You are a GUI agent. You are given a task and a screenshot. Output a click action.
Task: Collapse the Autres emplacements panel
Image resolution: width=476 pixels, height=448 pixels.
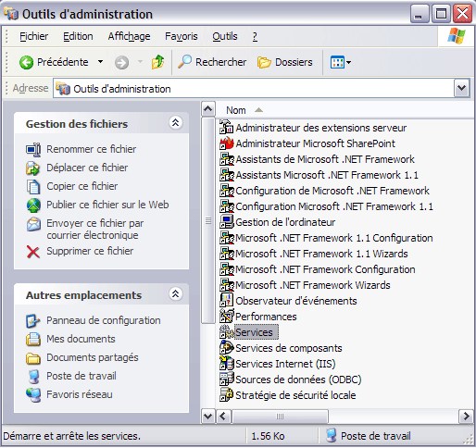(x=176, y=294)
